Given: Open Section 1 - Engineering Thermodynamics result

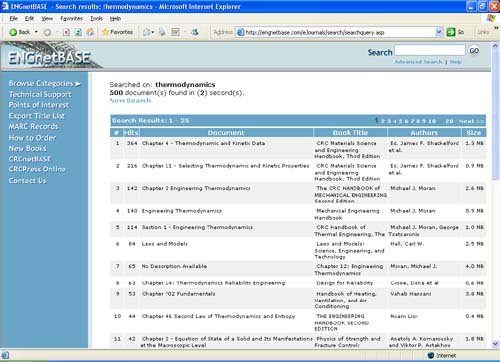Looking at the screenshot, I should pyautogui.click(x=197, y=227).
